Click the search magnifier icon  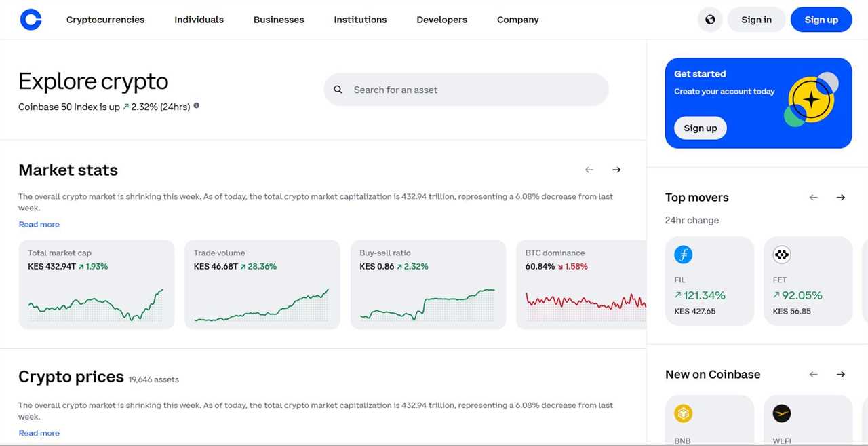pos(338,89)
